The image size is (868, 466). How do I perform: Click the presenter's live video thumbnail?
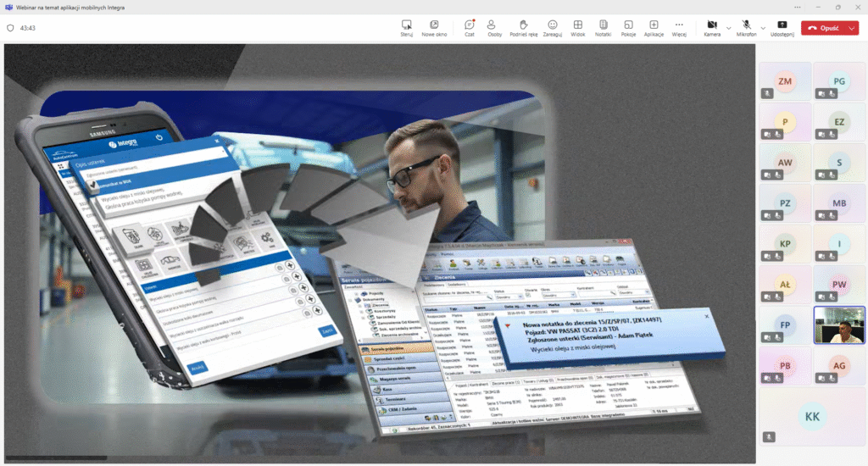click(x=839, y=325)
